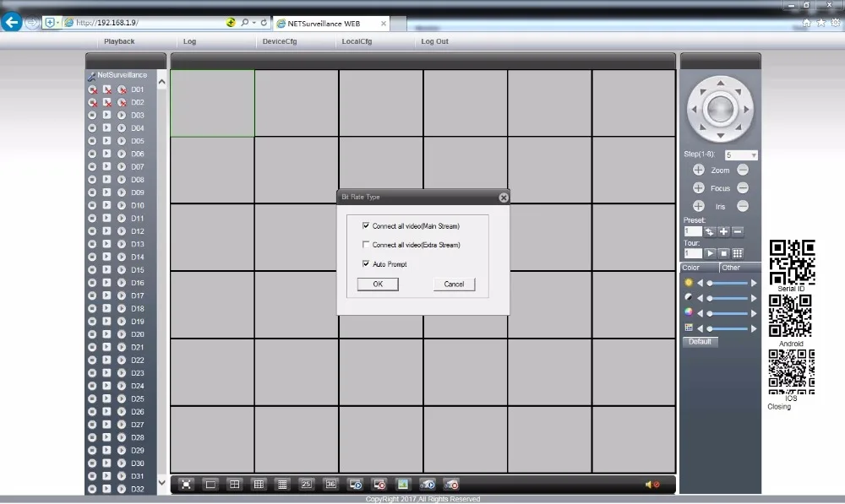Close Iris with minus button
The height and width of the screenshot is (504, 845).
(743, 206)
